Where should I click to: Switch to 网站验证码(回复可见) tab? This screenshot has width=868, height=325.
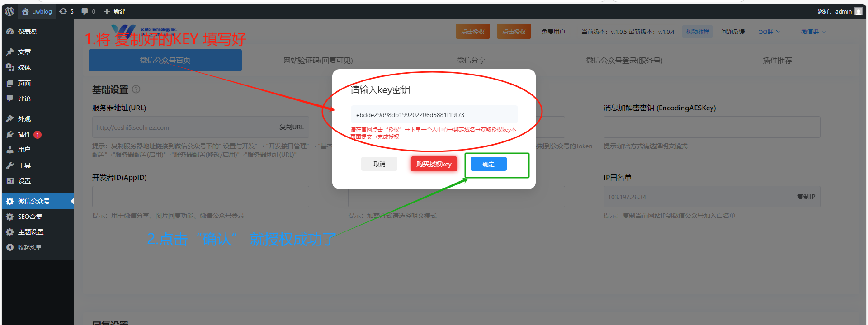coord(318,60)
